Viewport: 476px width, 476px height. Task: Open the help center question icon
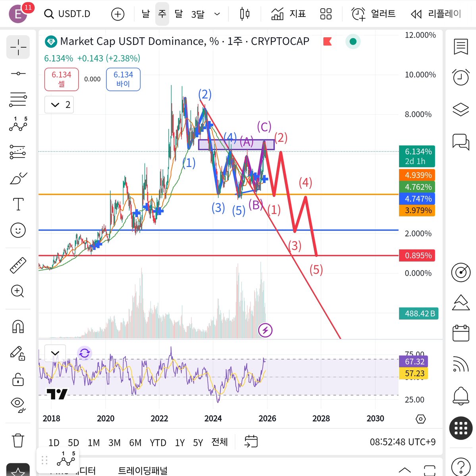(461, 467)
